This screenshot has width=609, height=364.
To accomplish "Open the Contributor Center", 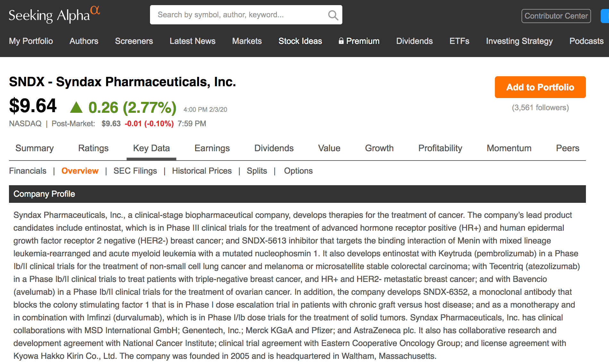I will tap(556, 16).
